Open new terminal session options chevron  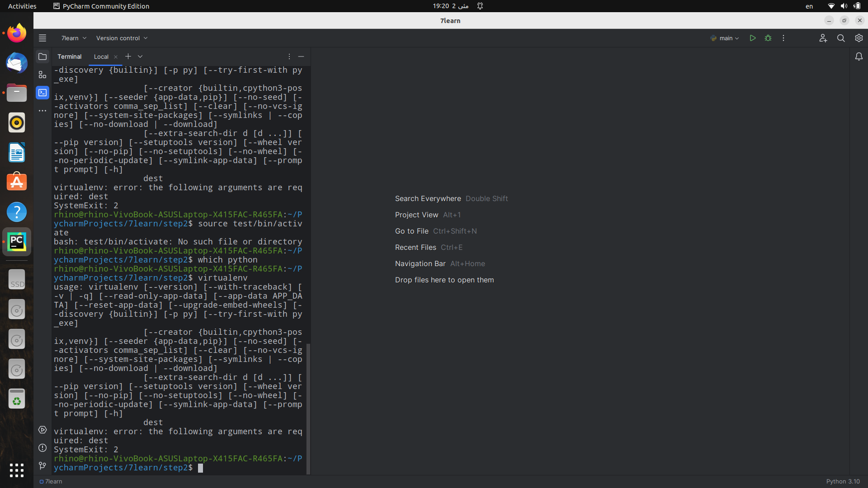[140, 56]
